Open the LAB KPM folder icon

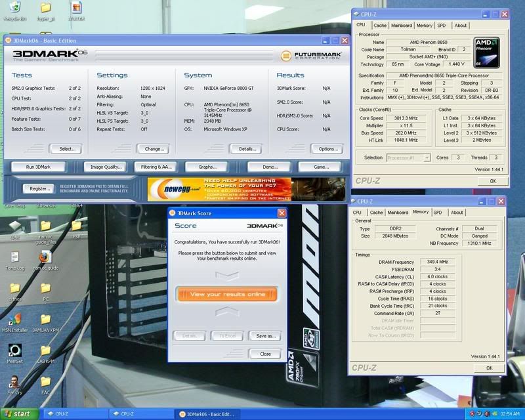(x=45, y=350)
